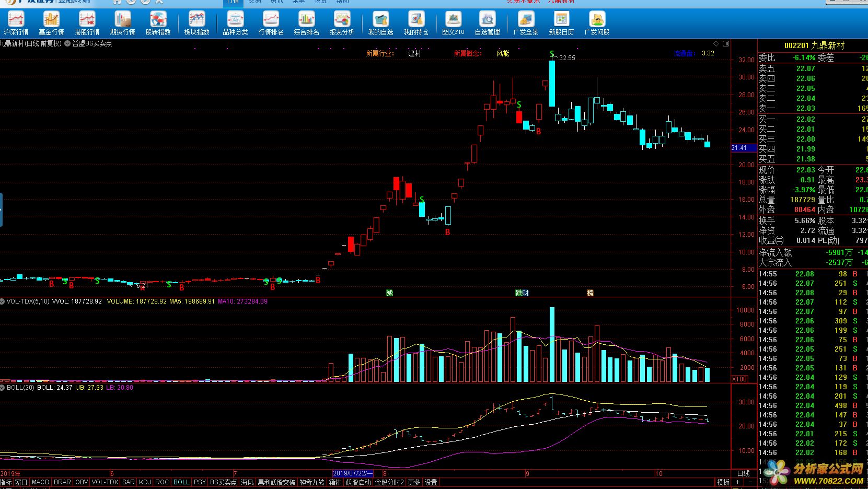Open 综合排名 composite ranking icon
The height and width of the screenshot is (489, 868).
click(x=307, y=24)
